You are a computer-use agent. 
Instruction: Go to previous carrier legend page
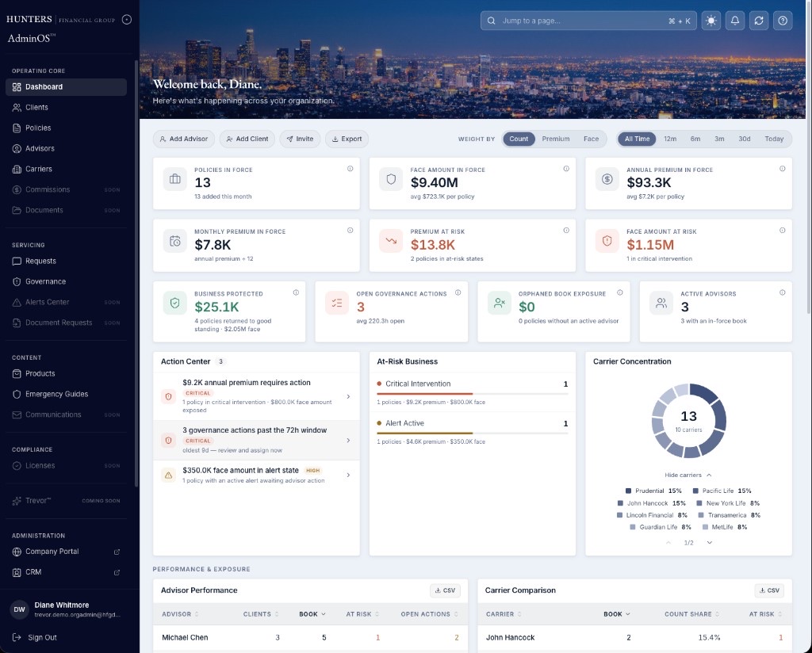pos(668,543)
